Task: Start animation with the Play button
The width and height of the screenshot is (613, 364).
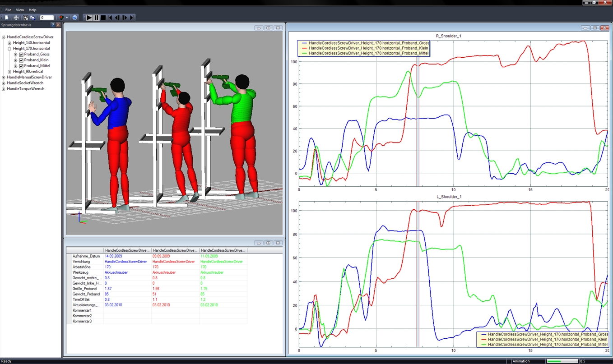Action: click(89, 18)
